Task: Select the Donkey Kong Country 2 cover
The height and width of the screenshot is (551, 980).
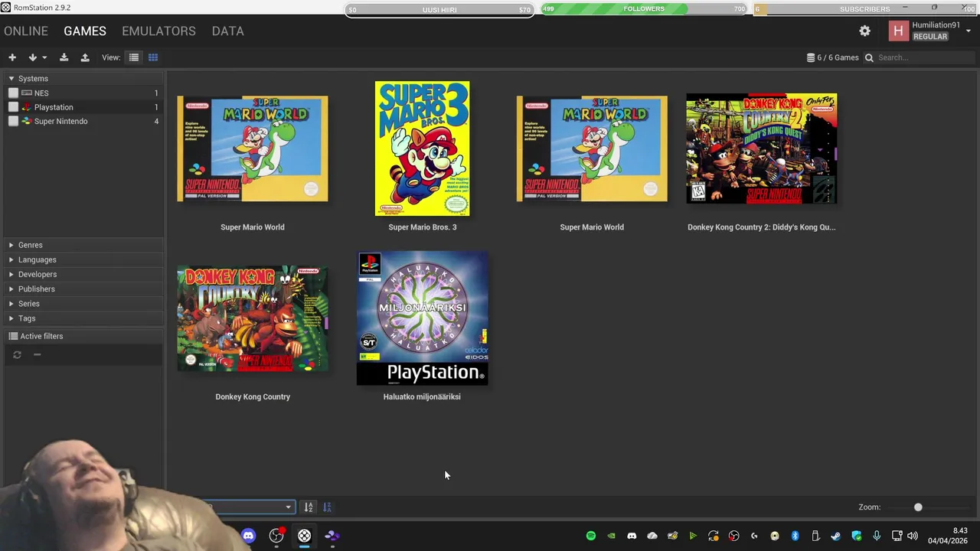Action: 762,148
